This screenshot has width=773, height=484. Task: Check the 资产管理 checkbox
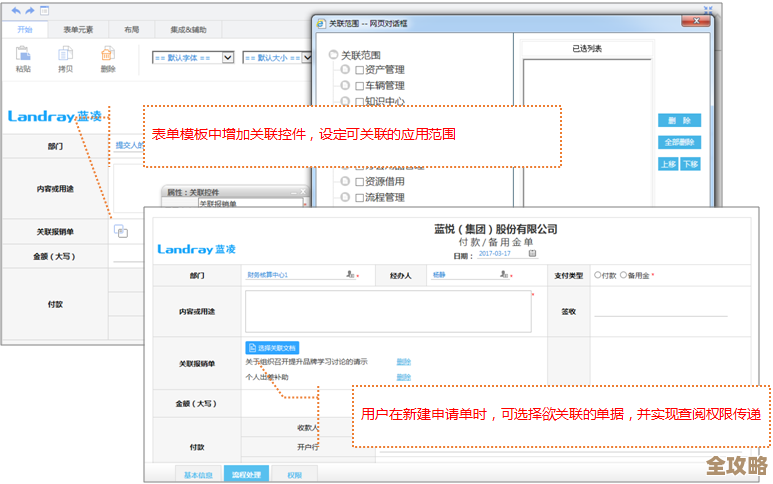[359, 70]
